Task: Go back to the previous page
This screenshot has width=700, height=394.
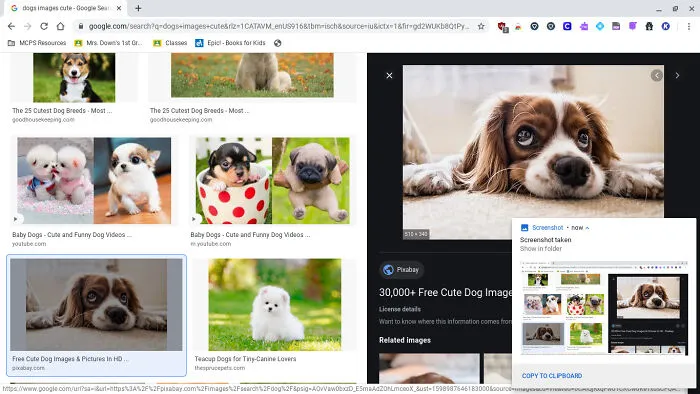Action: (x=11, y=26)
